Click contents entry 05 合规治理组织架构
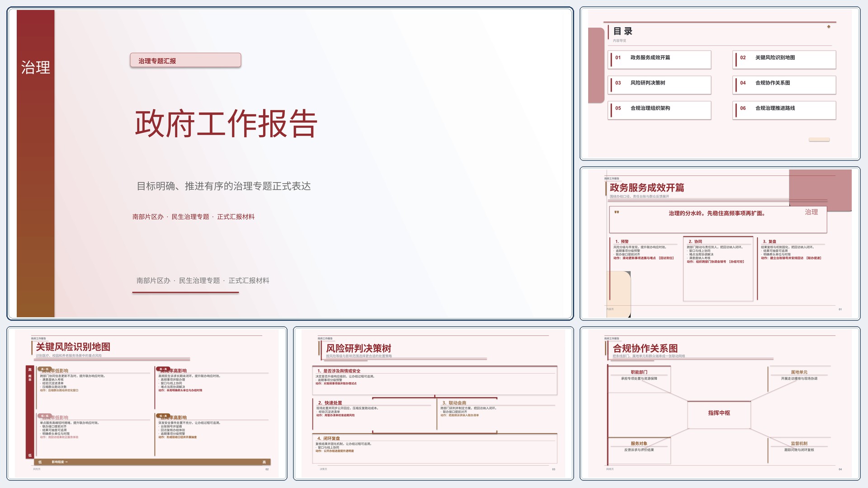The height and width of the screenshot is (488, 868). pyautogui.click(x=660, y=110)
